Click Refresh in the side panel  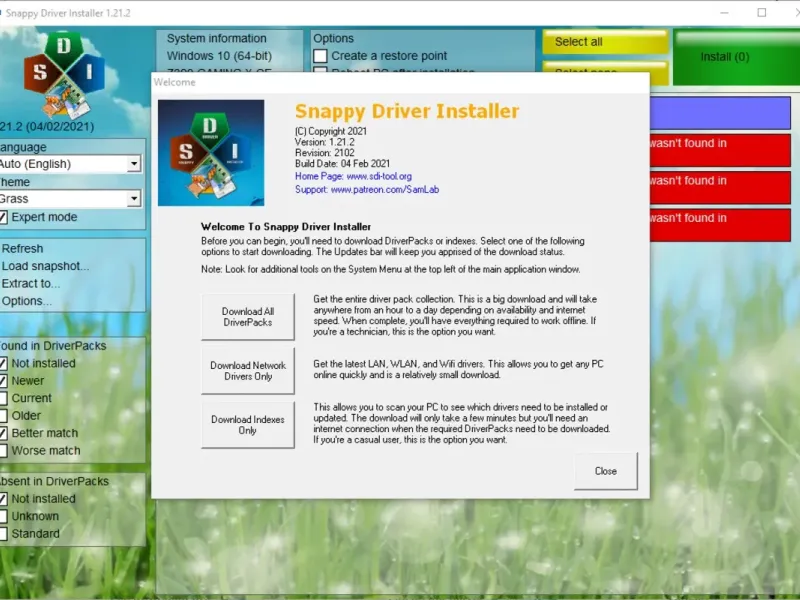pyautogui.click(x=22, y=248)
